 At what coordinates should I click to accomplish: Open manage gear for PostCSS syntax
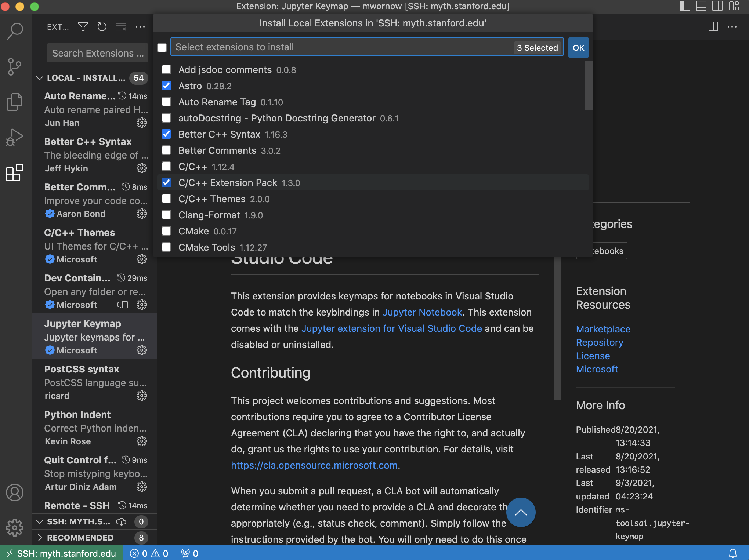[x=142, y=396]
